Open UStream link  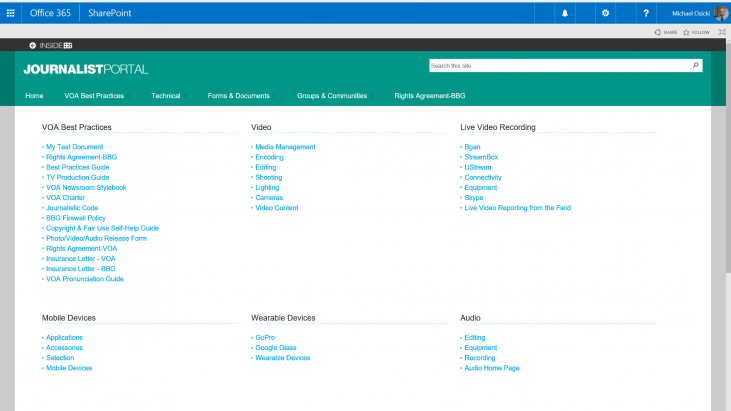[478, 167]
